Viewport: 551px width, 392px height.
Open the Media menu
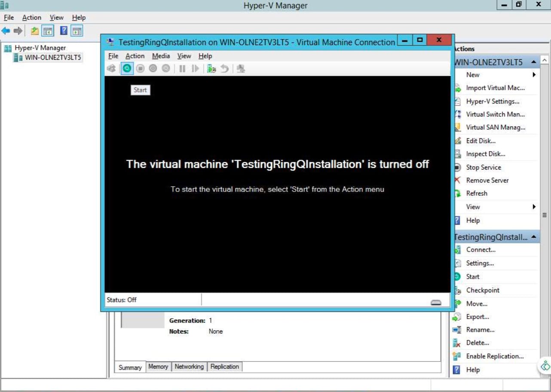(x=161, y=56)
